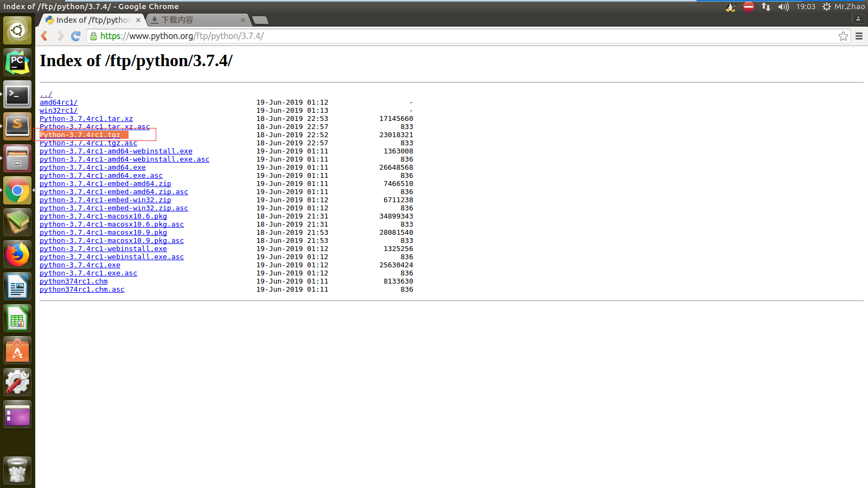Image resolution: width=868 pixels, height=488 pixels.
Task: Close the Index of /ftp/python tab
Action: 138,20
